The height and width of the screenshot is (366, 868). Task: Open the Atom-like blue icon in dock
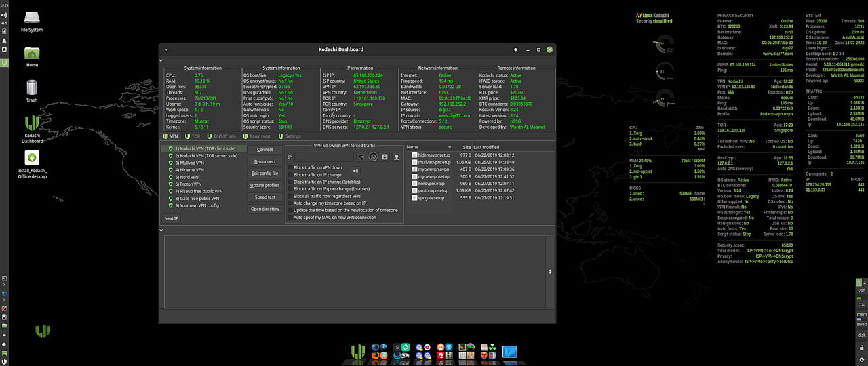point(449,347)
